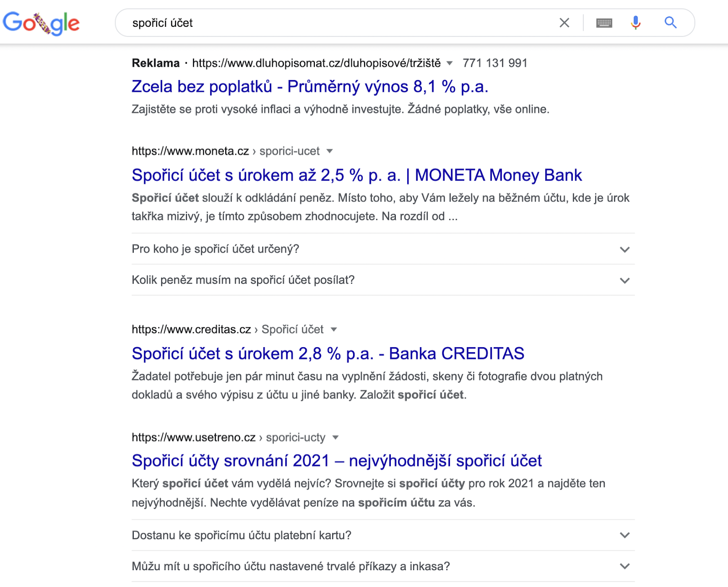The height and width of the screenshot is (587, 728).
Task: Click the 'Reklama' ad label
Action: [x=156, y=63]
